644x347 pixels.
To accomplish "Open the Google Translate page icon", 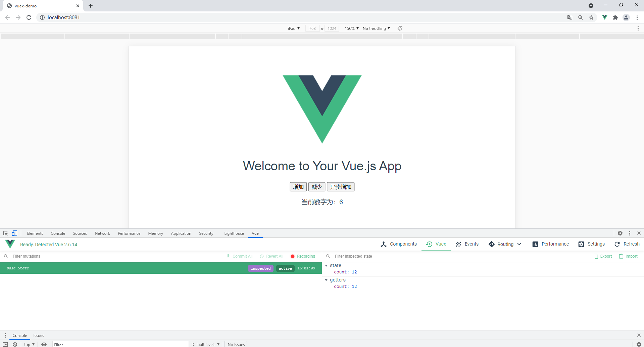I will [x=570, y=17].
